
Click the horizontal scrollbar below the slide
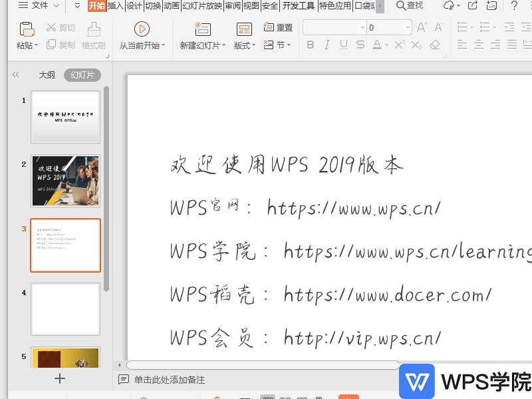263,365
